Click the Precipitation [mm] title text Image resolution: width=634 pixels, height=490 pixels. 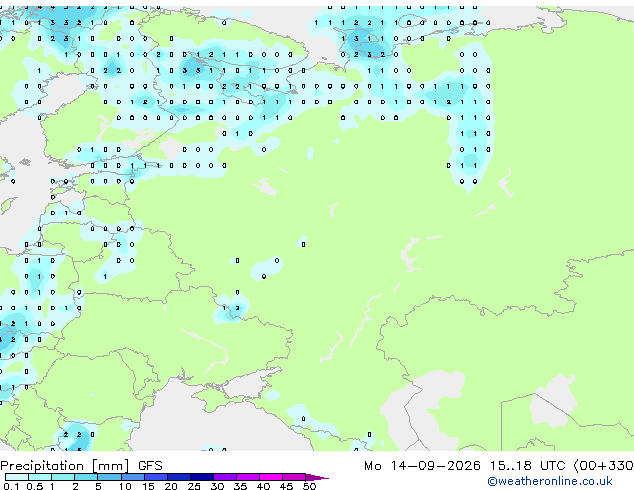tap(65, 466)
